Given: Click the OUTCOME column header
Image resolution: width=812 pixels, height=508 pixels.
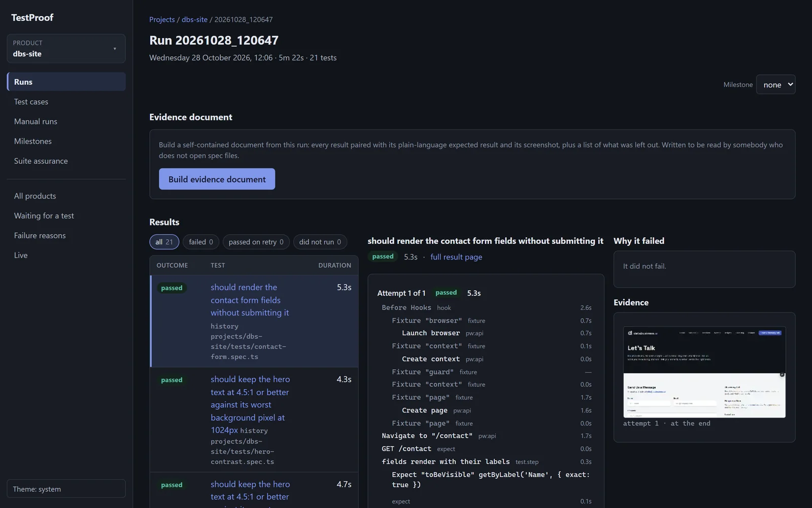Looking at the screenshot, I should 172,265.
